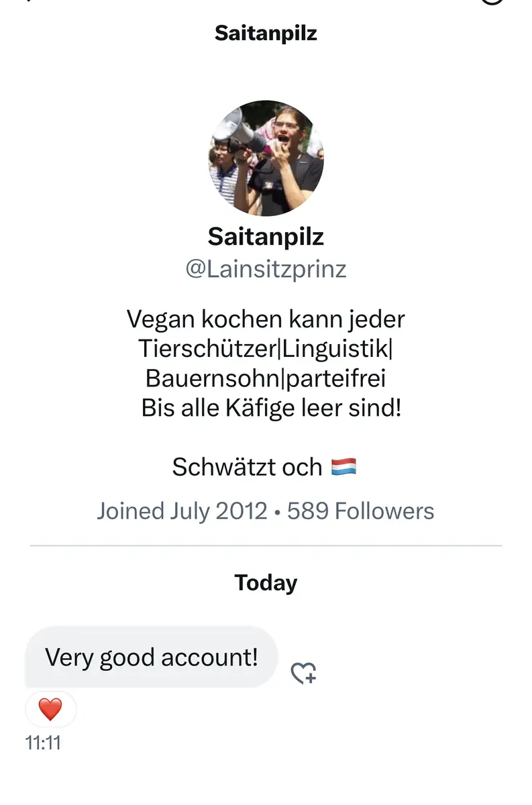The height and width of the screenshot is (805, 532).
Task: Tap the "Bauernsohn|parteifrei" bio line
Action: tap(266, 378)
